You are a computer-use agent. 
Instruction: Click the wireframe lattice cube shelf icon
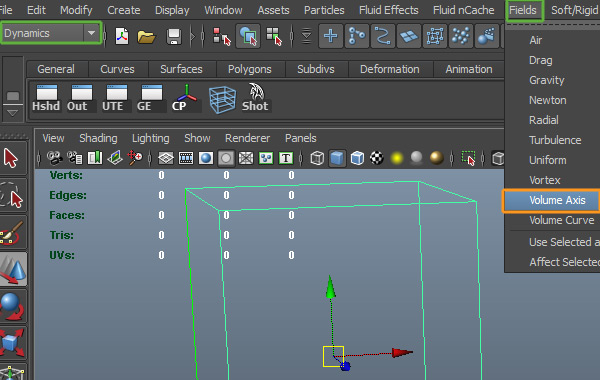[222, 99]
